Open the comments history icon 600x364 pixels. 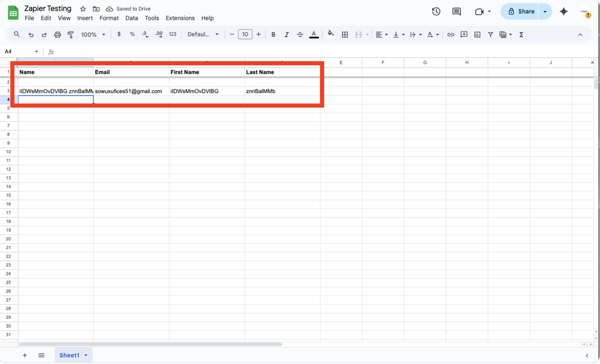point(456,12)
